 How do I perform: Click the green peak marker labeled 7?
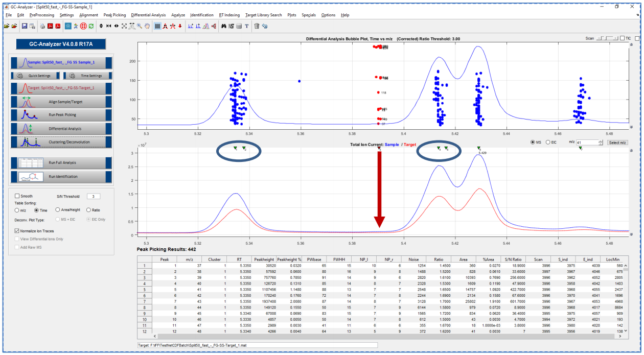point(581,148)
